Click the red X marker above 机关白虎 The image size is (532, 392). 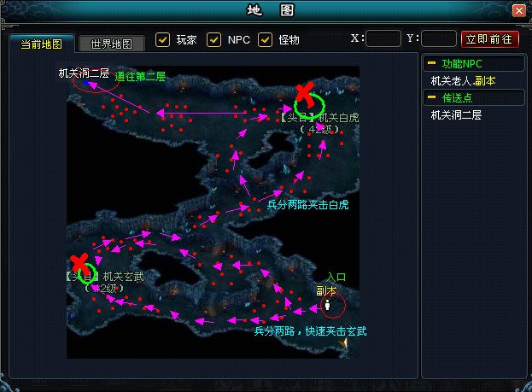click(x=304, y=93)
